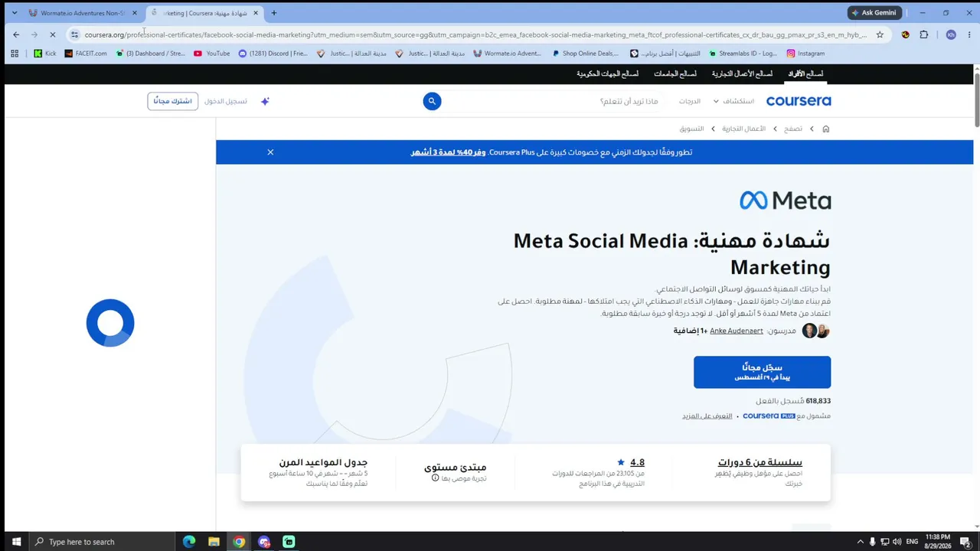Click the Coursera search input field
980x551 pixels.
pyautogui.click(x=551, y=101)
